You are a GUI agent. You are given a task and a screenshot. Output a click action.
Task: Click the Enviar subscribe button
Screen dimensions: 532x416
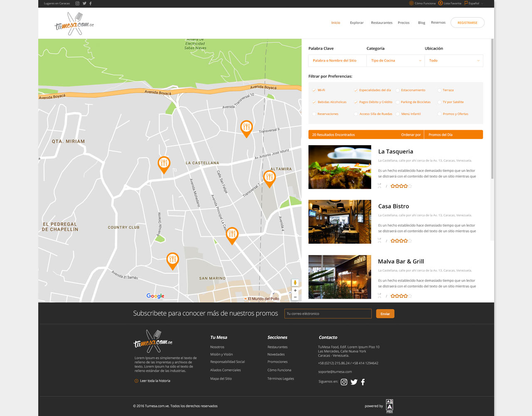tap(385, 314)
